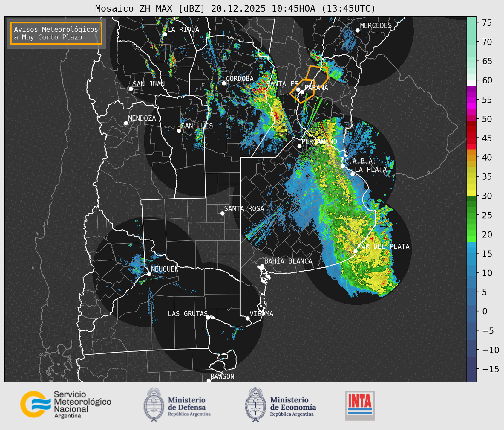Click the MERCEDES city label
Screen dimensions: 504x430
tap(376, 26)
